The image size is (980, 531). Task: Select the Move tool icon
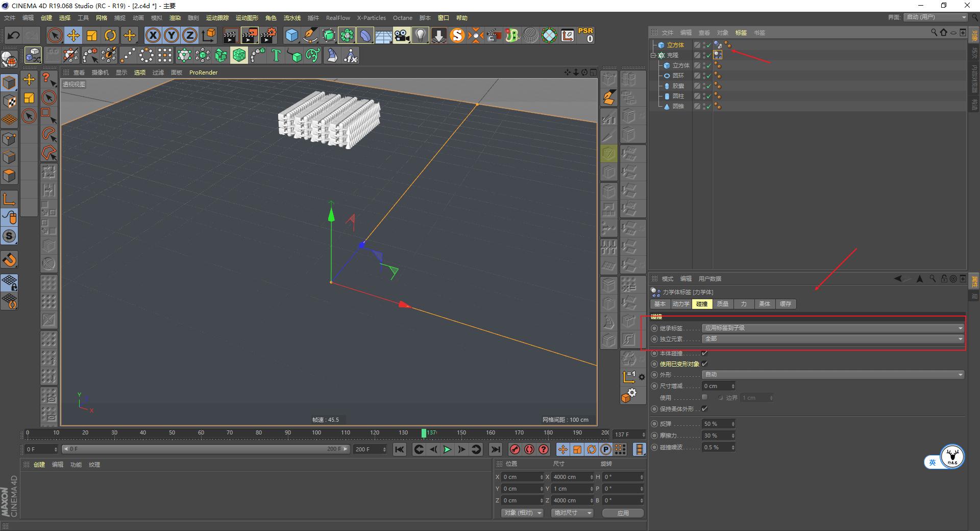click(x=73, y=35)
